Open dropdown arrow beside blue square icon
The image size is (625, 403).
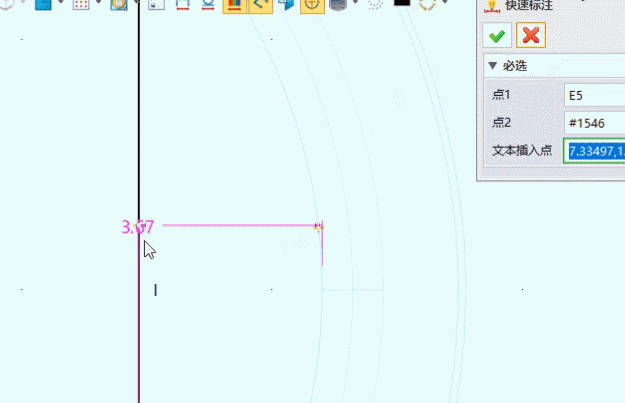click(61, 2)
